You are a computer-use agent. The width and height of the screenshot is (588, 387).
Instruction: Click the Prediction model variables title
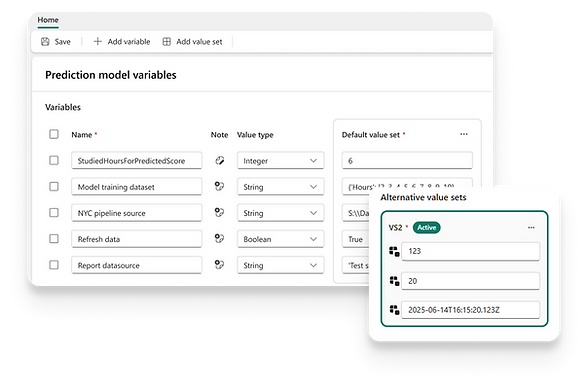tap(111, 75)
